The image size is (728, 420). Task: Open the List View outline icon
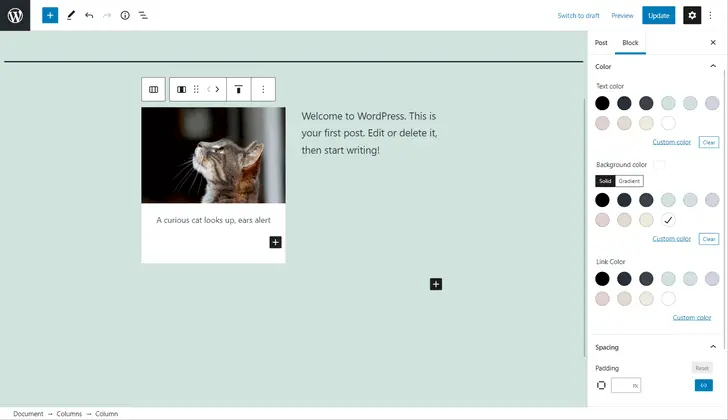[143, 15]
